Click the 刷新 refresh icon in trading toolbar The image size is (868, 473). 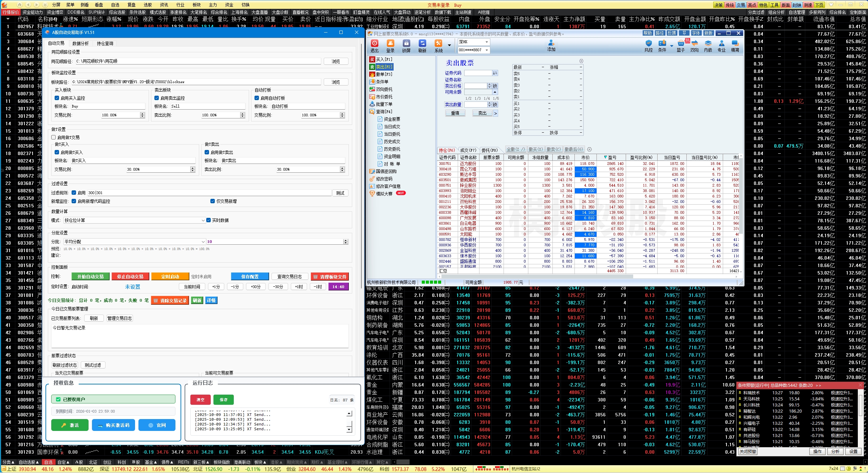click(x=422, y=43)
